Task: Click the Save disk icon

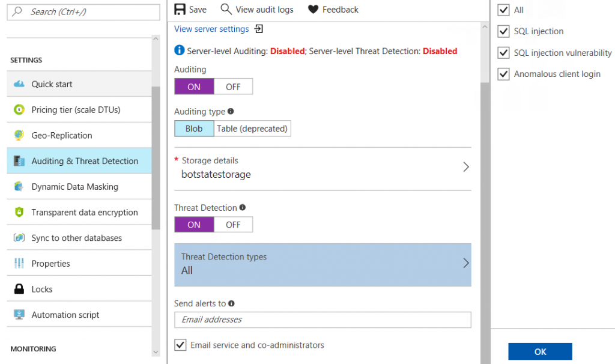Action: pos(180,10)
